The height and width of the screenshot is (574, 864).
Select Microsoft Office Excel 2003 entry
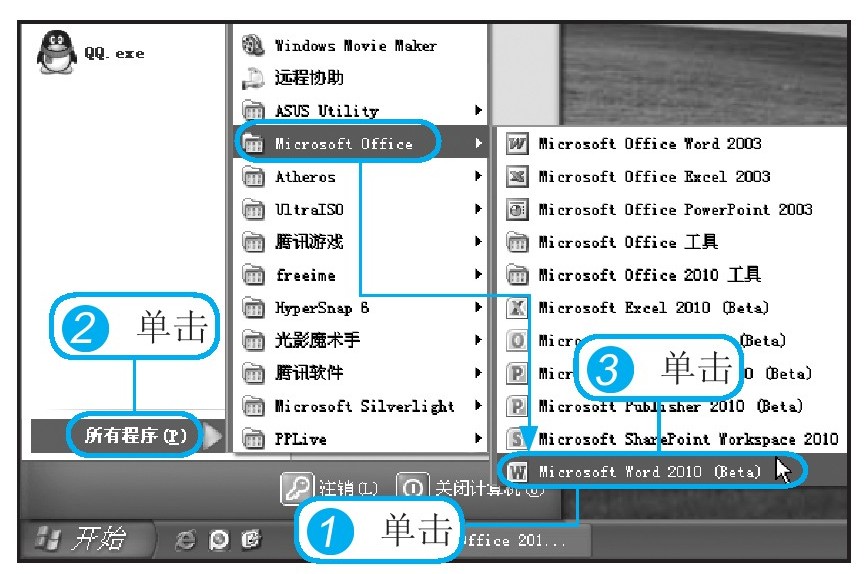coord(672,176)
